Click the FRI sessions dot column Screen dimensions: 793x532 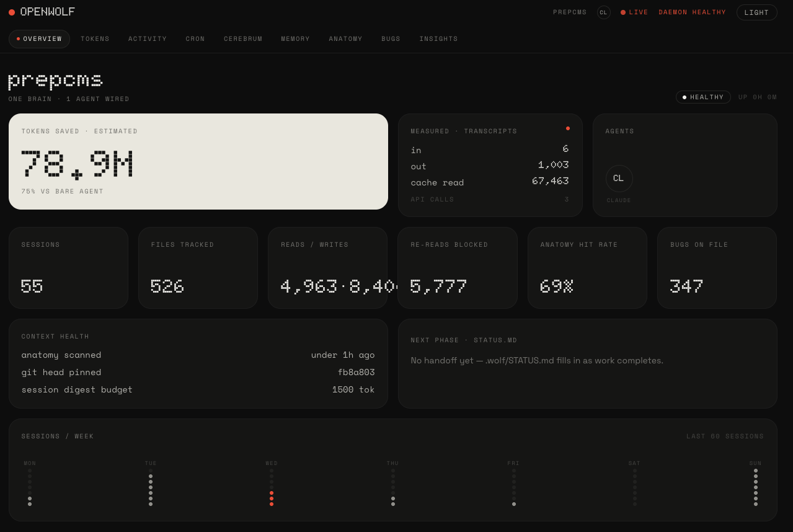513,487
